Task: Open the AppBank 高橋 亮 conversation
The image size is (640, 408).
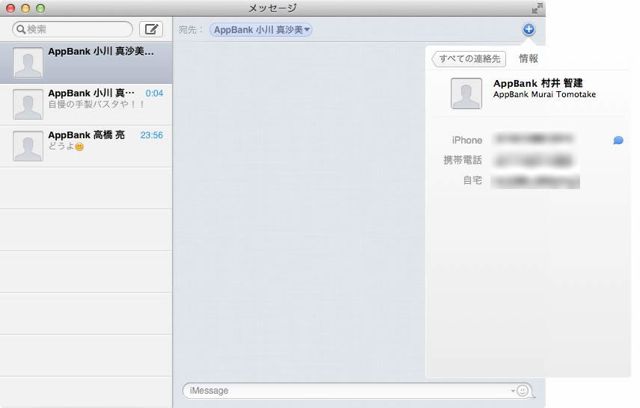Action: click(86, 146)
